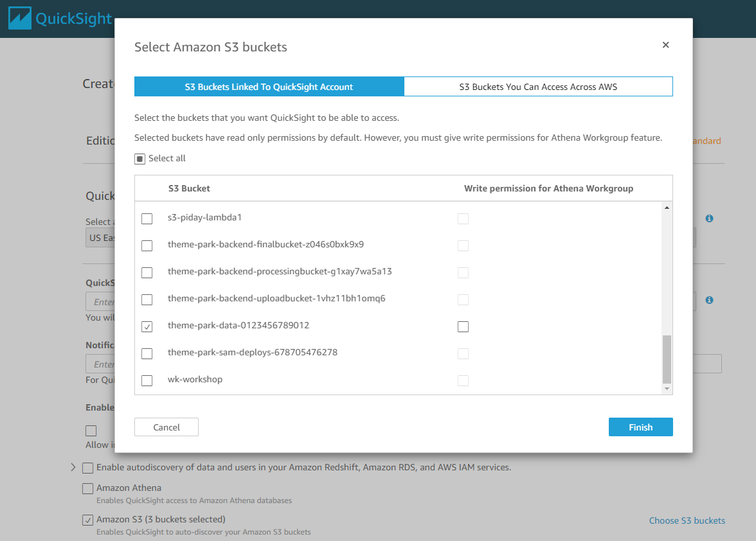Enable Athena write permission for theme-park-data-0123456789012
The height and width of the screenshot is (541, 756).
(464, 326)
